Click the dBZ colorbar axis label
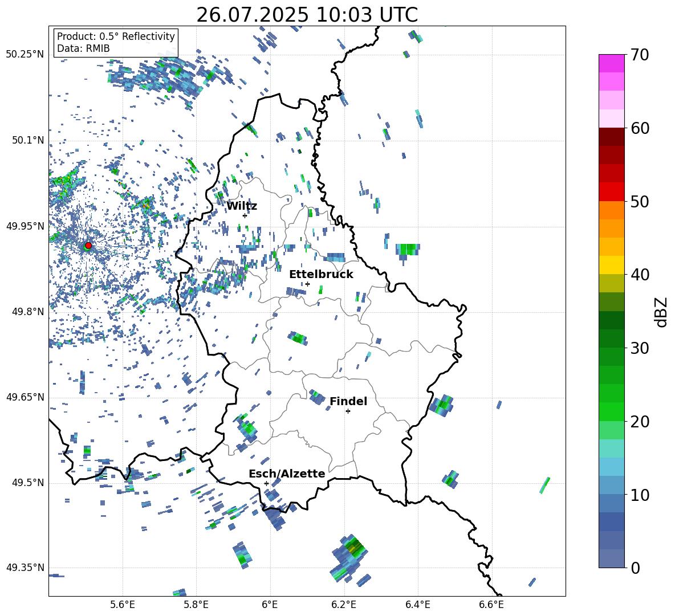The image size is (675, 616). click(662, 312)
